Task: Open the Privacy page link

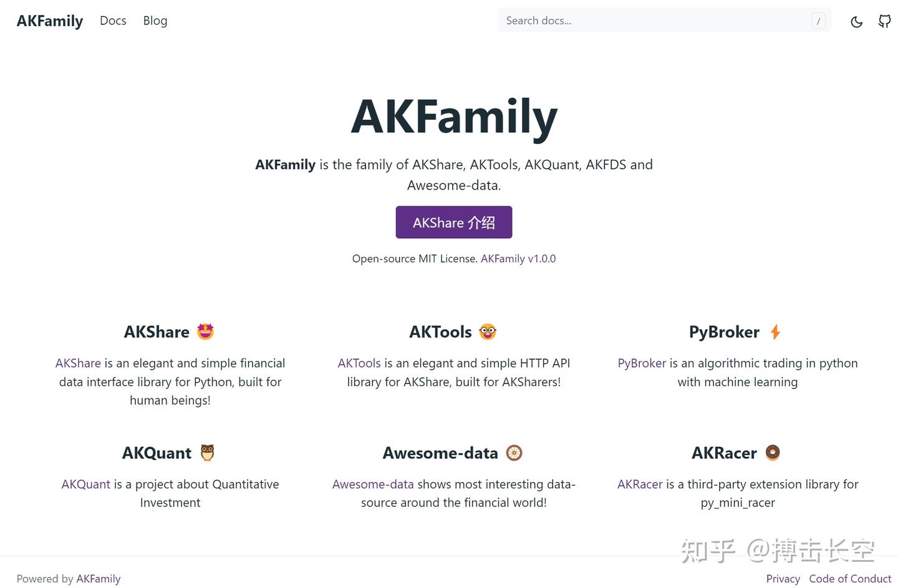Action: click(783, 579)
